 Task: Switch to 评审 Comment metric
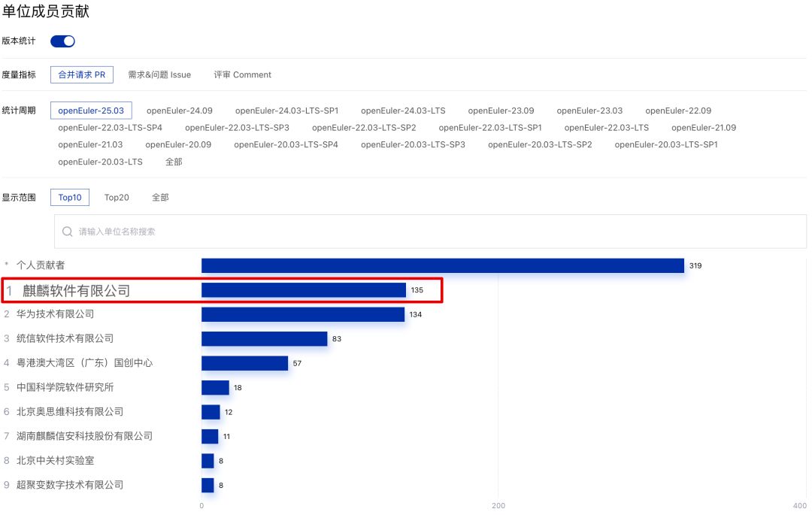[242, 74]
